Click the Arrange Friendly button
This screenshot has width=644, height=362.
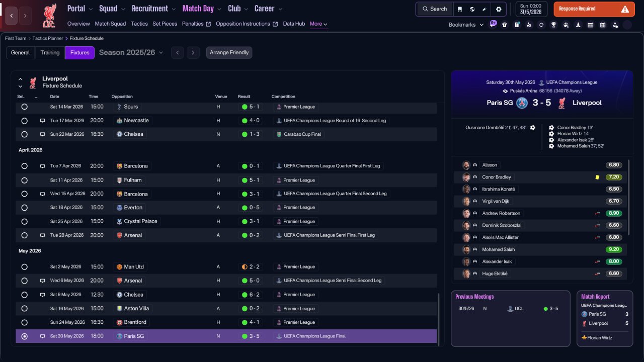coord(229,52)
